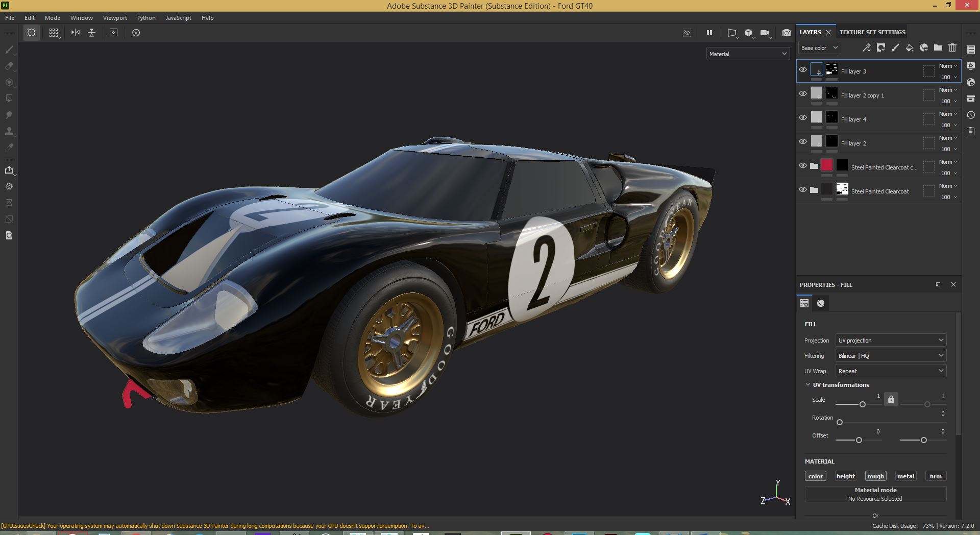Screen dimensions: 980x535
Task: Open the Base color channel dropdown
Action: [818, 47]
